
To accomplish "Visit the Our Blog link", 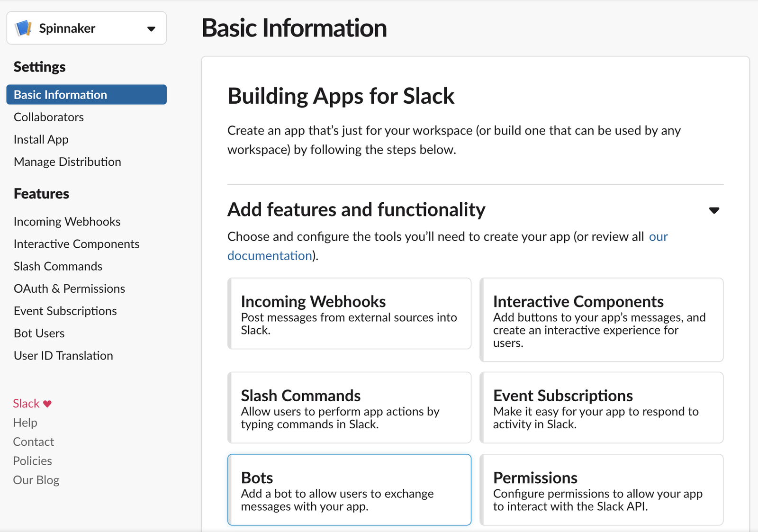I will [x=36, y=480].
